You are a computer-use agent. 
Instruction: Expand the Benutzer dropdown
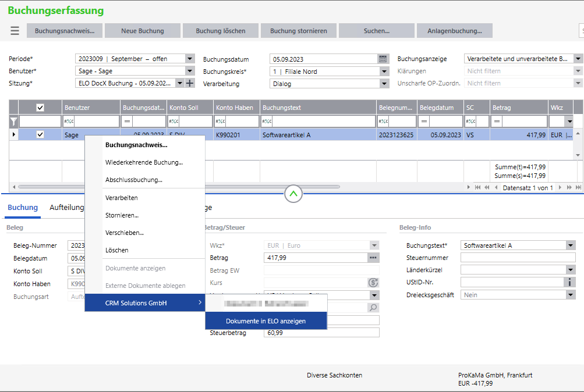190,70
